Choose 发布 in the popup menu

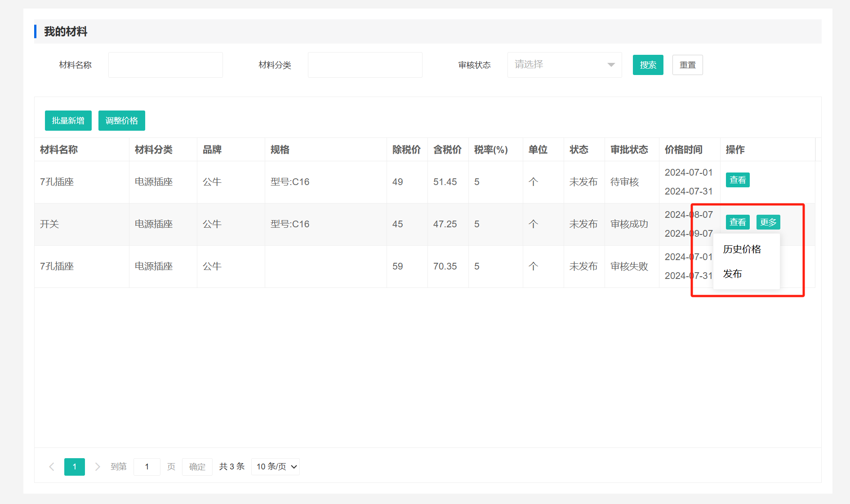732,274
